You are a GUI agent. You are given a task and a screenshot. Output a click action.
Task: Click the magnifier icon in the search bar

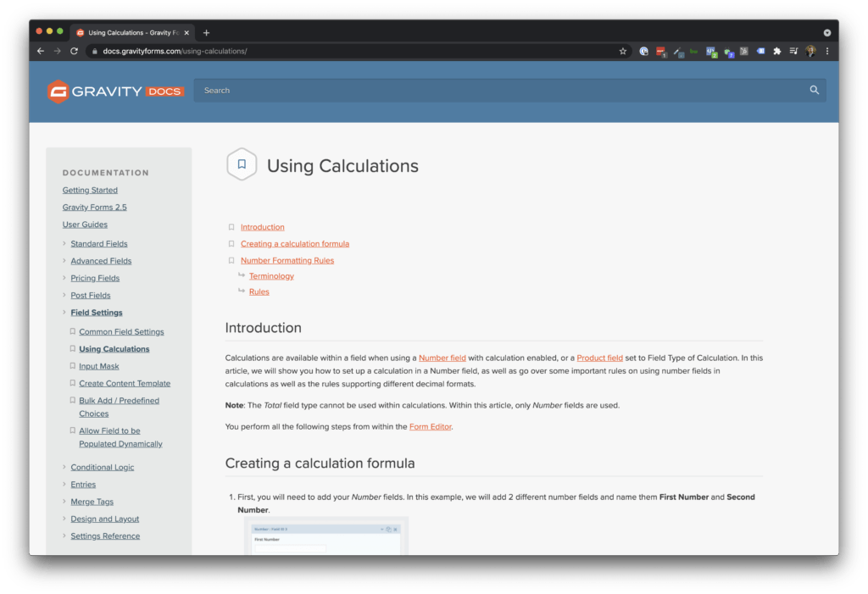(x=813, y=90)
